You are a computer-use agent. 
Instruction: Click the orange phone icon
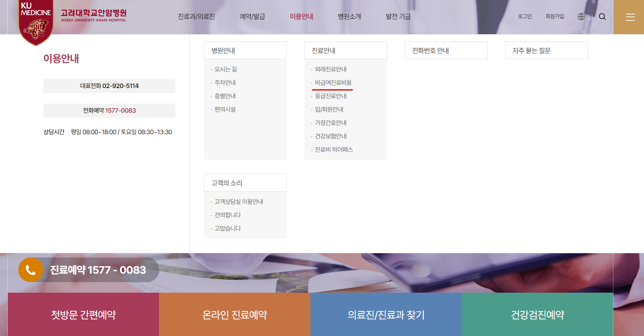[31, 270]
